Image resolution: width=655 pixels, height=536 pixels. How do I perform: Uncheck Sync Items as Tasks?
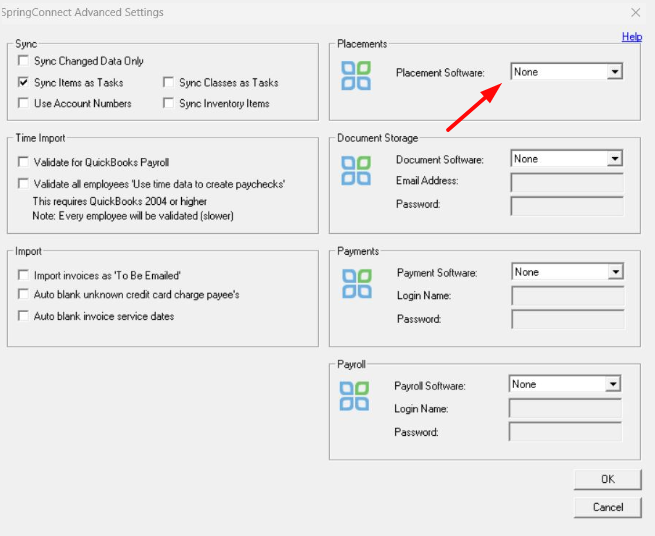(23, 83)
